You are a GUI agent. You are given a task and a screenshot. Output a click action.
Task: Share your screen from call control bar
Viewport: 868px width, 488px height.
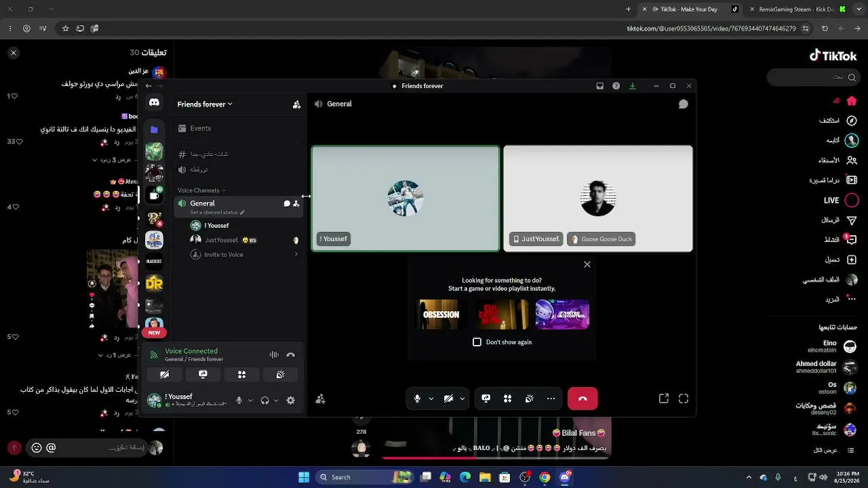(x=486, y=399)
